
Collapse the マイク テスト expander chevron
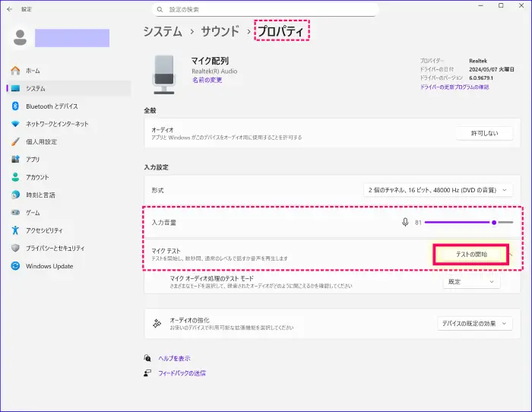[511, 255]
